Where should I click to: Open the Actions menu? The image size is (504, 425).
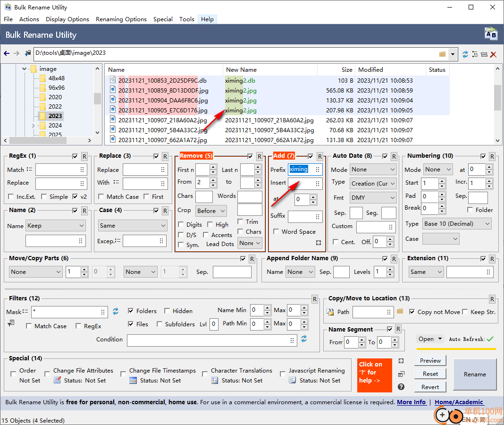(x=29, y=19)
